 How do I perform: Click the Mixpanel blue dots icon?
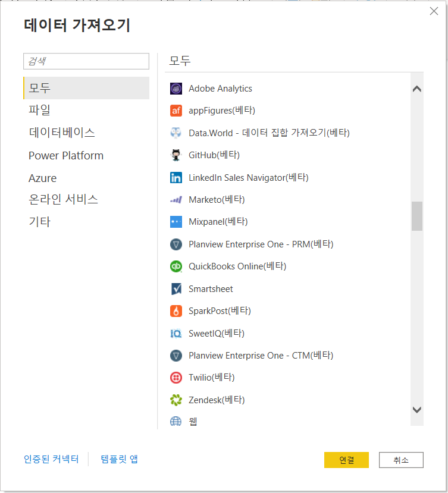pos(176,222)
